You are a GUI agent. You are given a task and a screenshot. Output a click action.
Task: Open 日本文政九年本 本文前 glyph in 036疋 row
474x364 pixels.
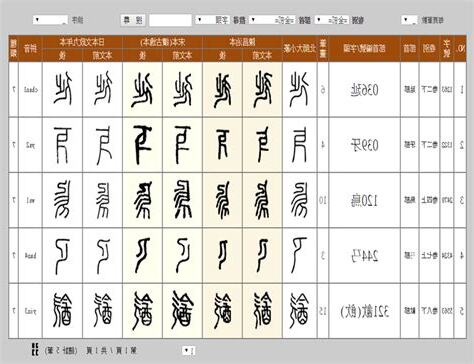(x=102, y=89)
